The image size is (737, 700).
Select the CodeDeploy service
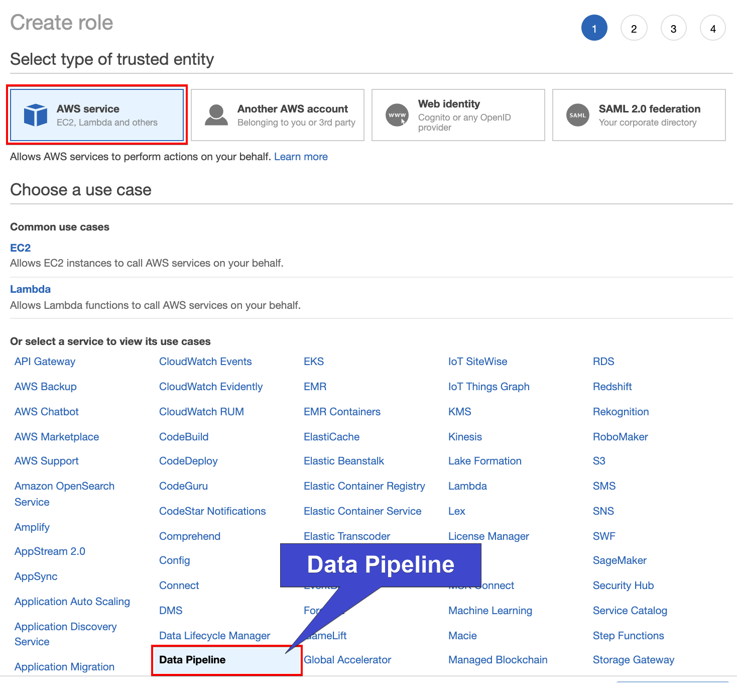point(188,461)
